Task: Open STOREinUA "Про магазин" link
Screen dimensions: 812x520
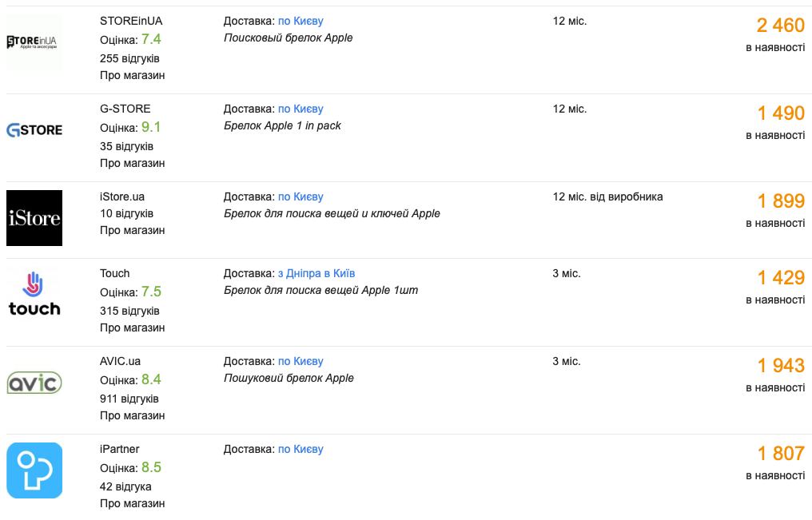Action: tap(132, 75)
